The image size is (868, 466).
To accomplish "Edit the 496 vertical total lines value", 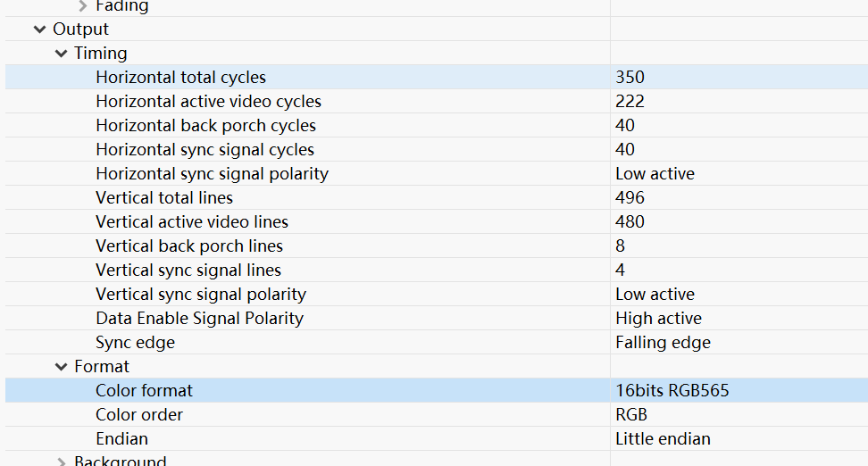I will (x=630, y=197).
